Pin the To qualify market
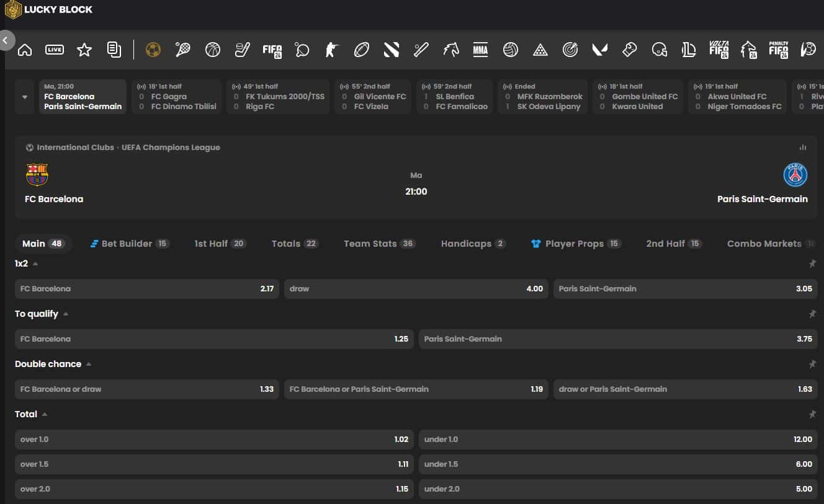824x504 pixels. pos(812,314)
